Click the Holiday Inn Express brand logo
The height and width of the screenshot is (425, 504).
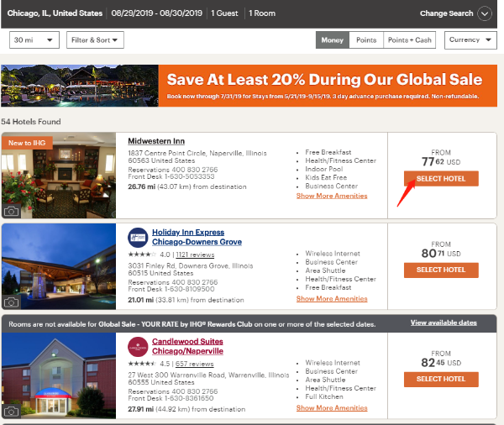138,238
